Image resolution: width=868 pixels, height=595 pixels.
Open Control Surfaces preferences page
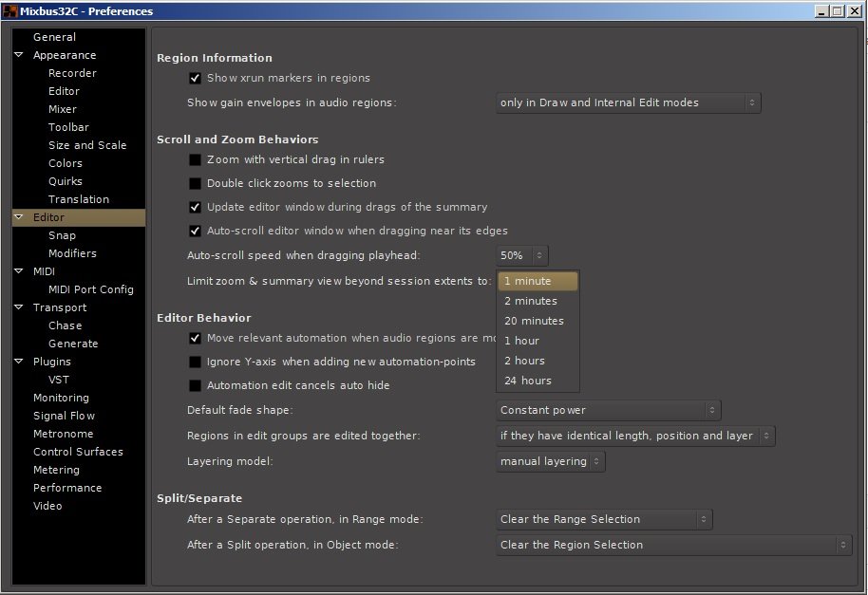coord(78,452)
